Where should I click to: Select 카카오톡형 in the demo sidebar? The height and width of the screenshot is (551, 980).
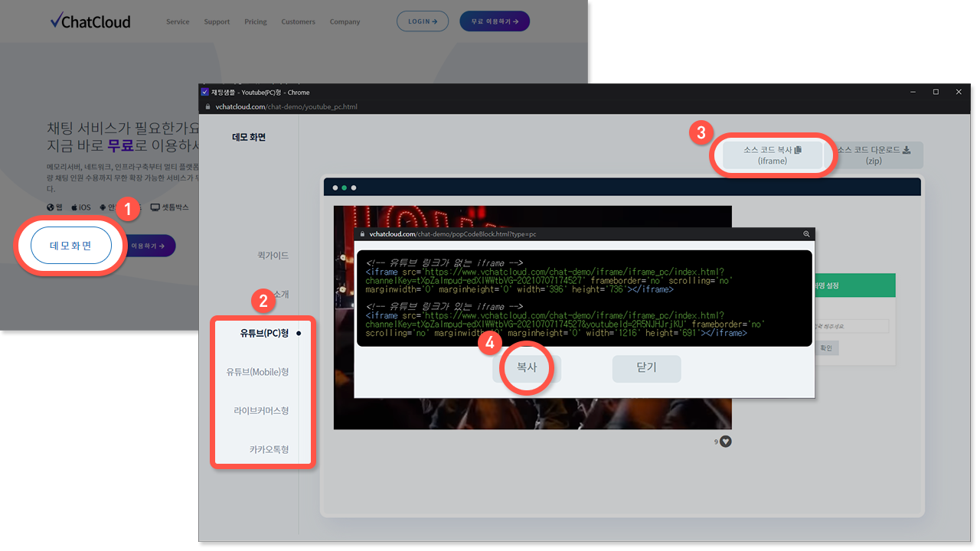point(269,449)
